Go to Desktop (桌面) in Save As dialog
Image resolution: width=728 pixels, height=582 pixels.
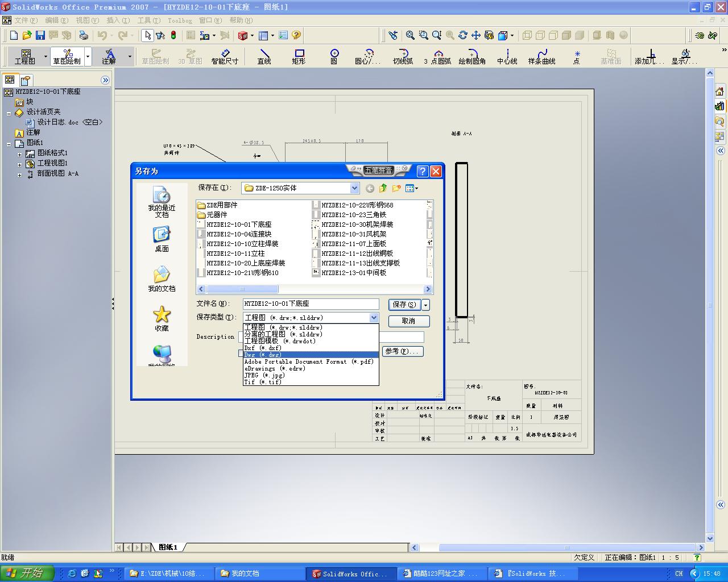(x=162, y=239)
